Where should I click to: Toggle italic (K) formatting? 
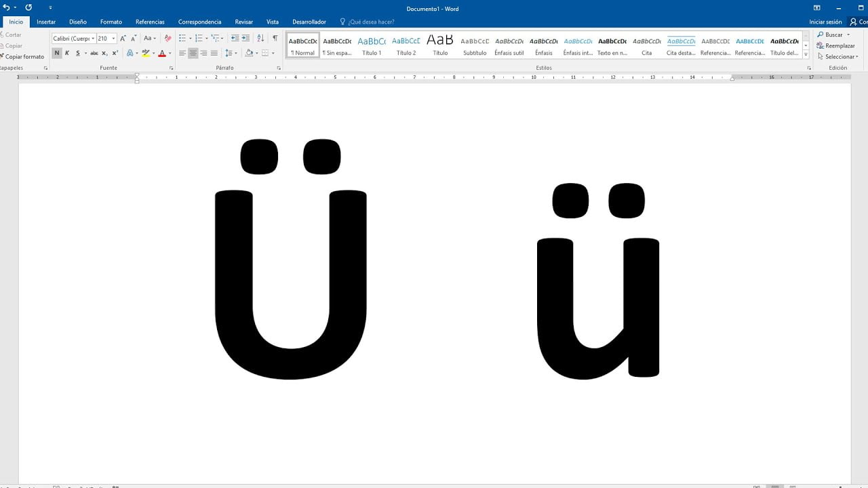pyautogui.click(x=67, y=53)
